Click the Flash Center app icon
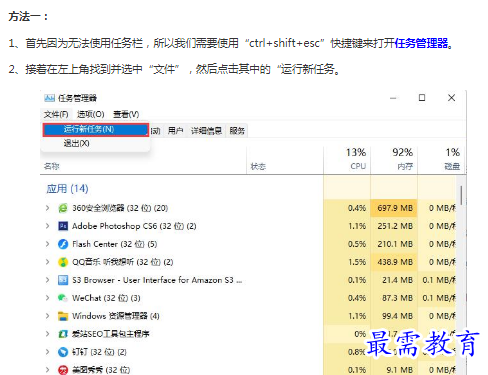488x375 pixels. click(63, 244)
